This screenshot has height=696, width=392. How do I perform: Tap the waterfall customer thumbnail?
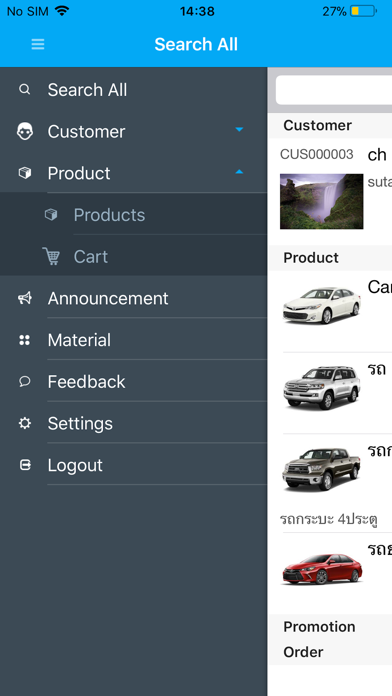pos(321,201)
